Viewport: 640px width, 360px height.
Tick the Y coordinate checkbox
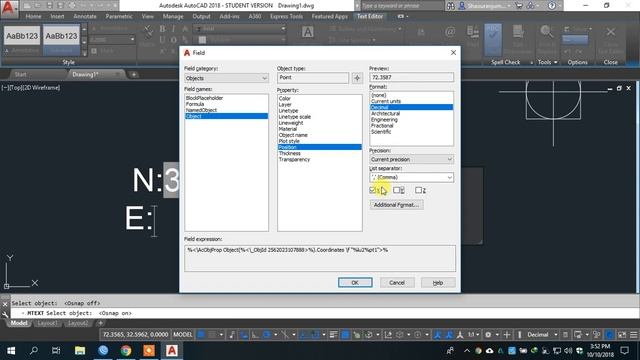(x=396, y=190)
